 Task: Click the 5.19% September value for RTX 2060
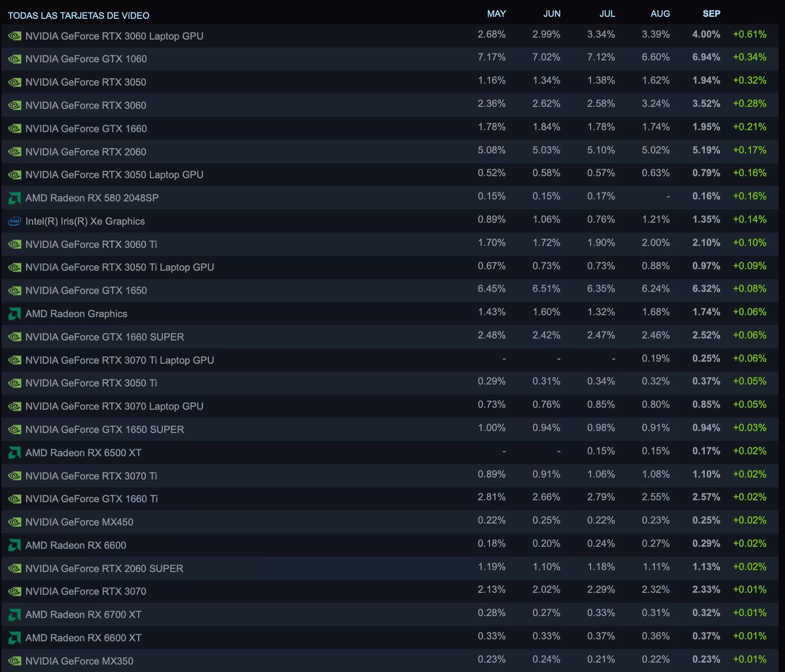(706, 150)
